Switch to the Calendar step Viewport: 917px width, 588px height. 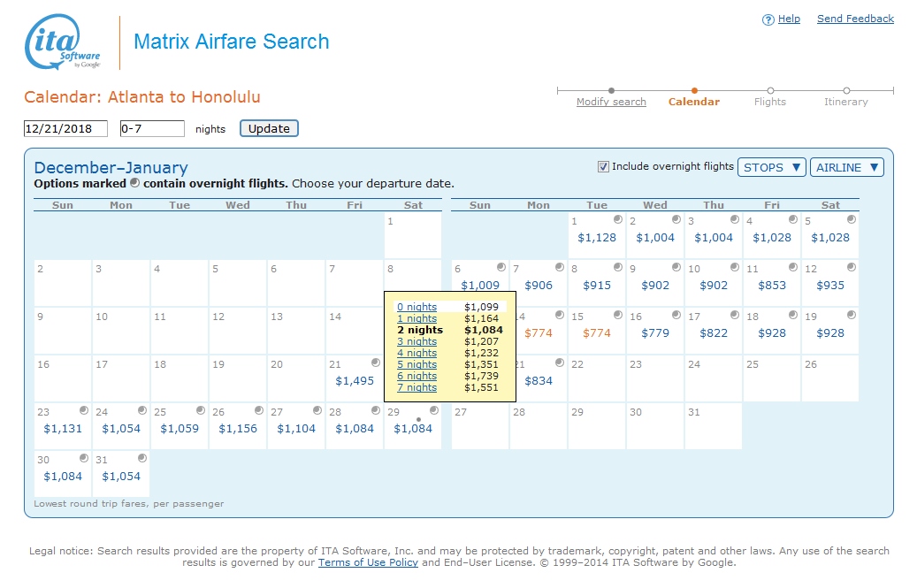coord(694,102)
